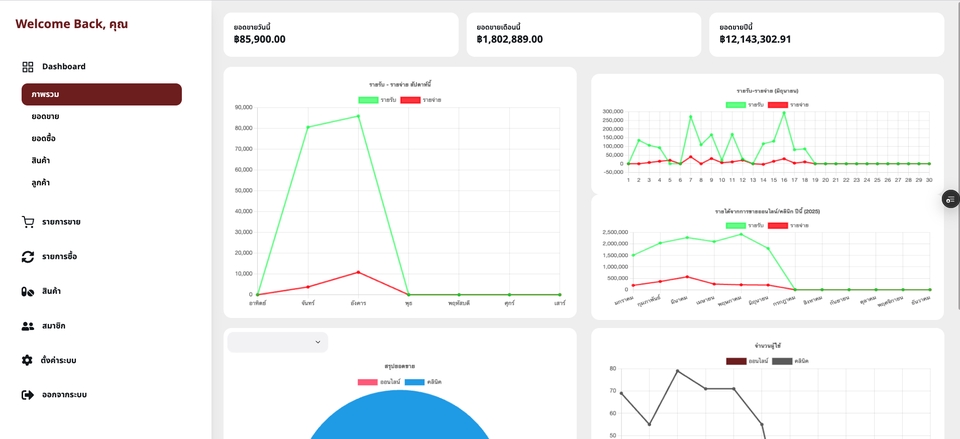
Task: Click the "2,500,000" axis label in yearly chart
Action: point(613,233)
